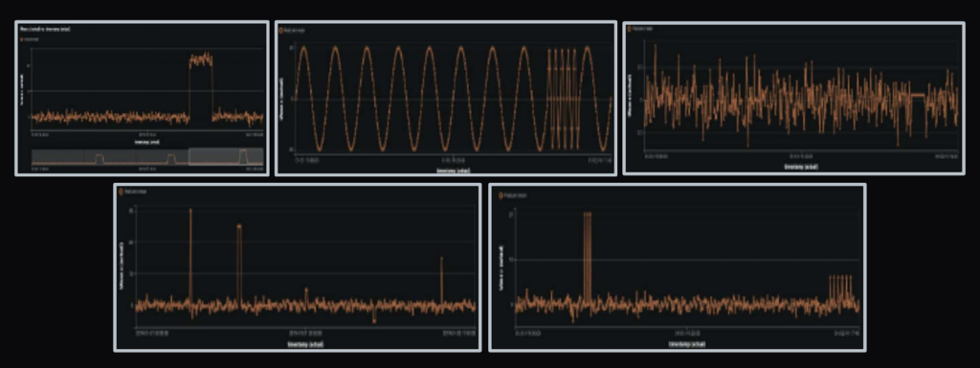980x368 pixels.
Task: Click the tallest spike in the bottom-left chart
Action: pos(190,257)
